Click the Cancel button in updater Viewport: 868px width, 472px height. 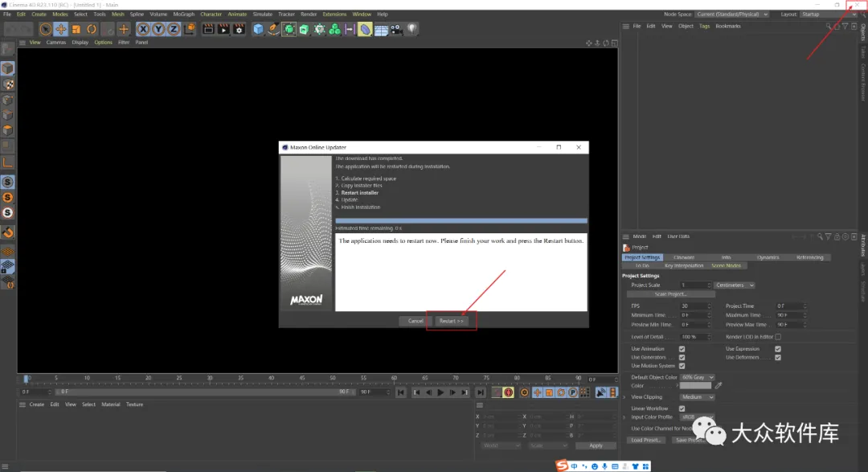pos(415,321)
